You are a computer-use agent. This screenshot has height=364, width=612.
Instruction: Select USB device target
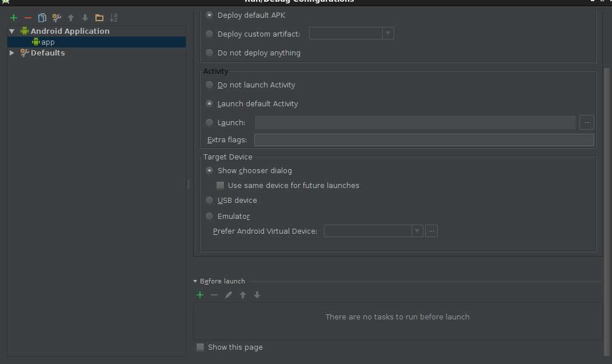click(x=210, y=200)
